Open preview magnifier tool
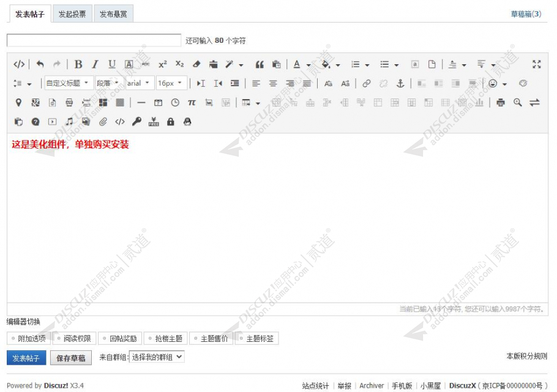The image size is (557, 392). [518, 103]
